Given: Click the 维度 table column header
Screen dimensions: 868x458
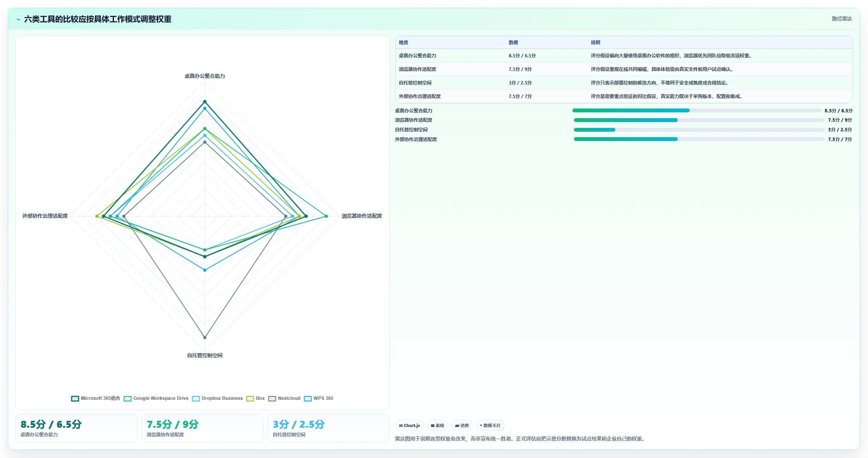Looking at the screenshot, I should pyautogui.click(x=403, y=43).
